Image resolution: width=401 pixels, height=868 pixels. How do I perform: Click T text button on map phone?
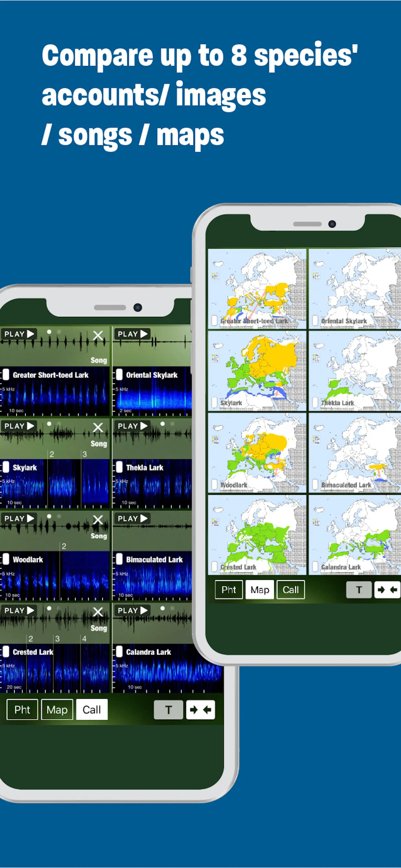359,590
